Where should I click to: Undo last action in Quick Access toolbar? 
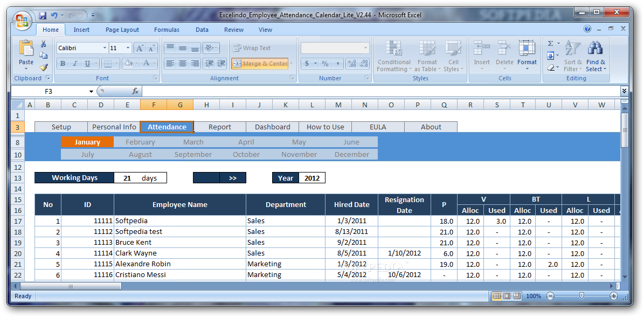click(x=54, y=15)
